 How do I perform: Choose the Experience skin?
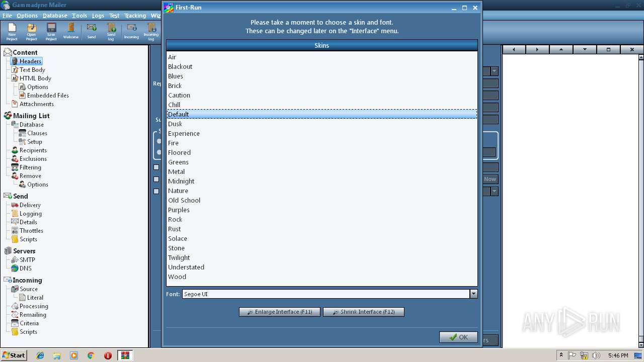coord(322,134)
